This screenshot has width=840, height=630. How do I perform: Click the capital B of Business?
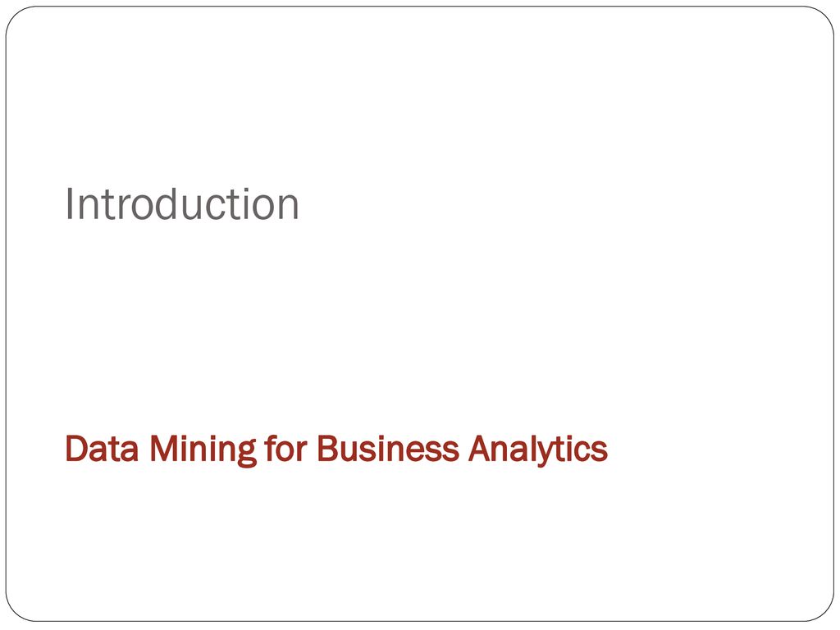click(328, 448)
